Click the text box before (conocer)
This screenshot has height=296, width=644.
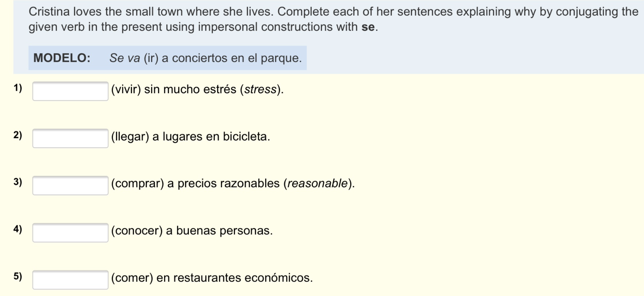(x=70, y=233)
